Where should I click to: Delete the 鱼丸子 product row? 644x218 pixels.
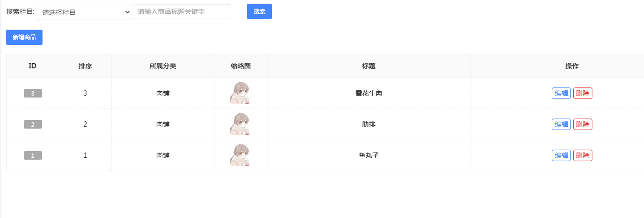[583, 155]
